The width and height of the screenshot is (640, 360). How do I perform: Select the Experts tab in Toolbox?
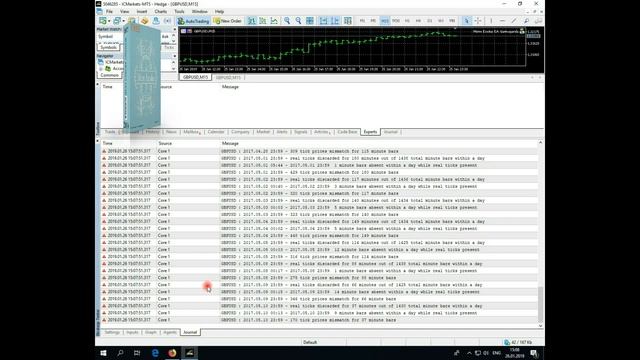click(x=370, y=132)
